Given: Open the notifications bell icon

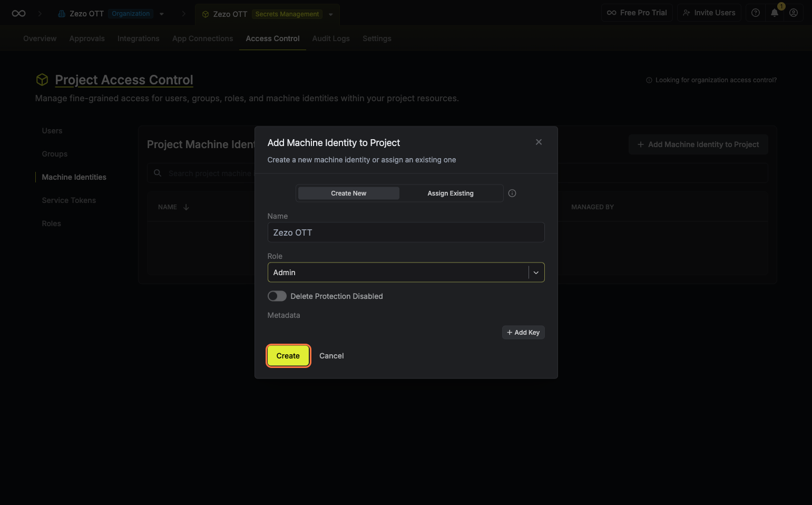Looking at the screenshot, I should [774, 13].
